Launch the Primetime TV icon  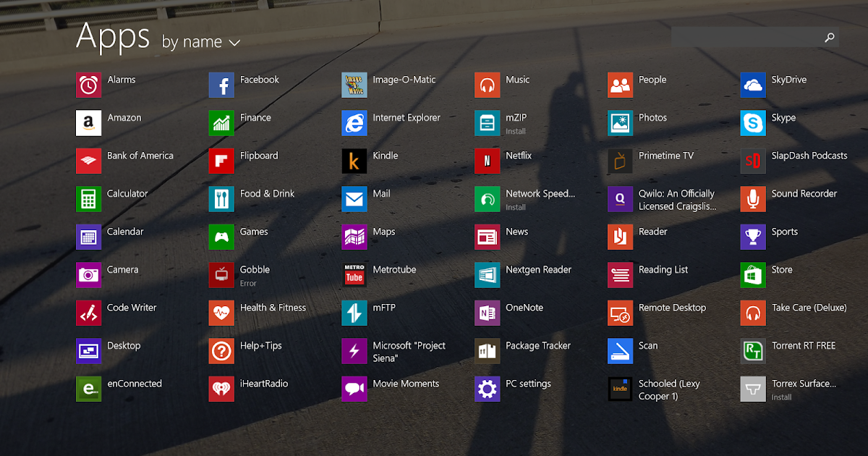click(x=620, y=161)
